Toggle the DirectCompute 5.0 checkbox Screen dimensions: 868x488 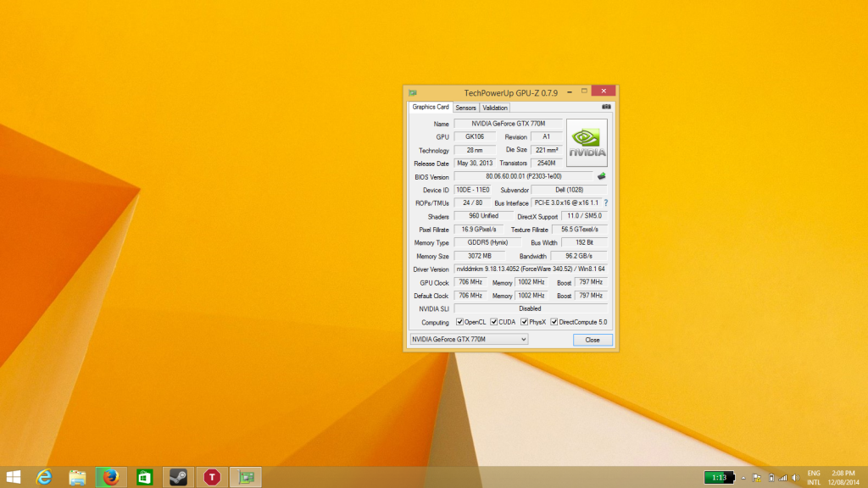pyautogui.click(x=554, y=322)
